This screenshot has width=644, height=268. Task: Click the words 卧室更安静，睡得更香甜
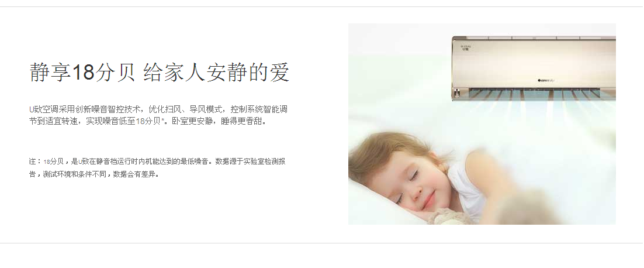(219, 121)
